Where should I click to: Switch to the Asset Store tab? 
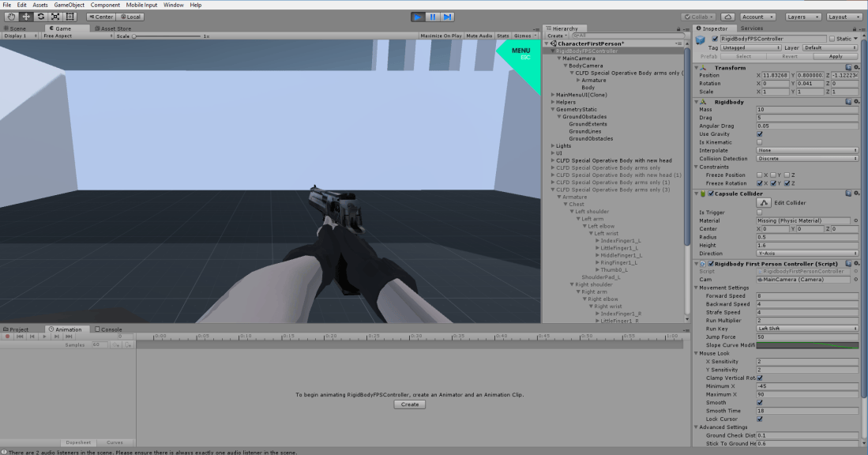113,28
